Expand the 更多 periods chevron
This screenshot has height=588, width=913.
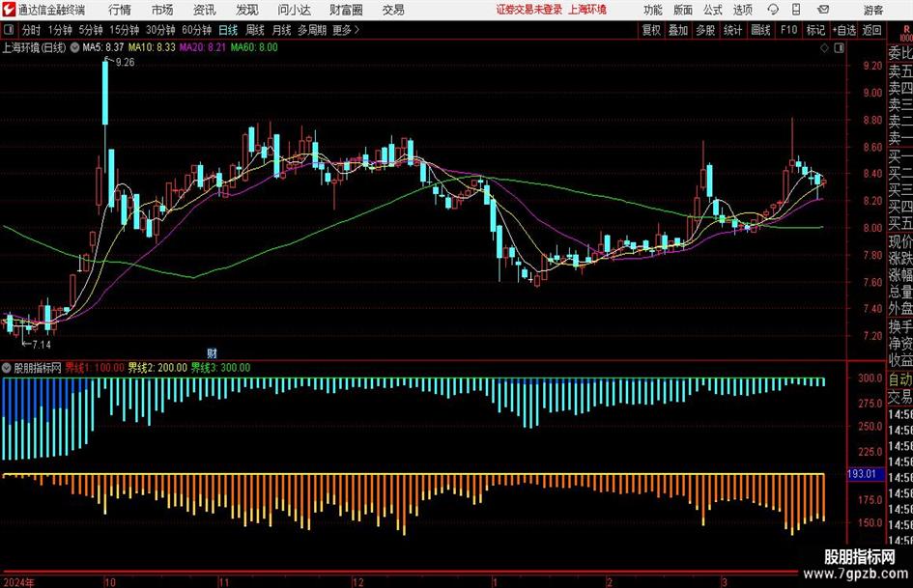coord(357,30)
